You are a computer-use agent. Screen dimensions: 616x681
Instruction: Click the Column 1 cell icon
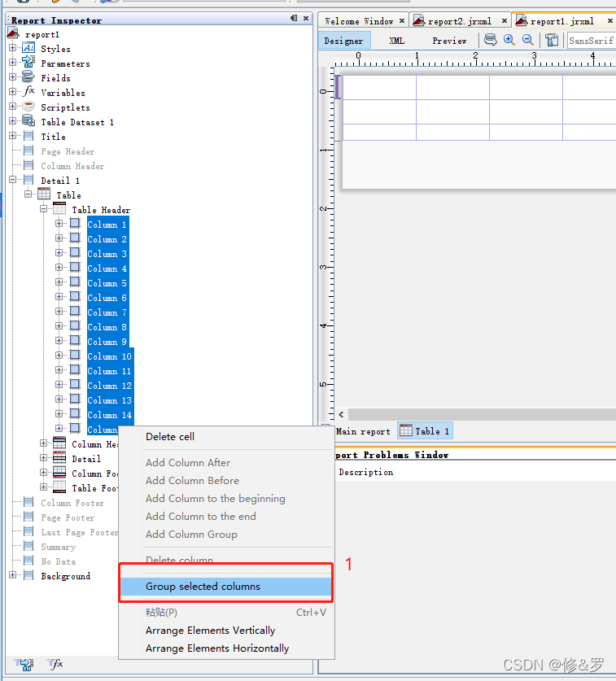tap(75, 224)
